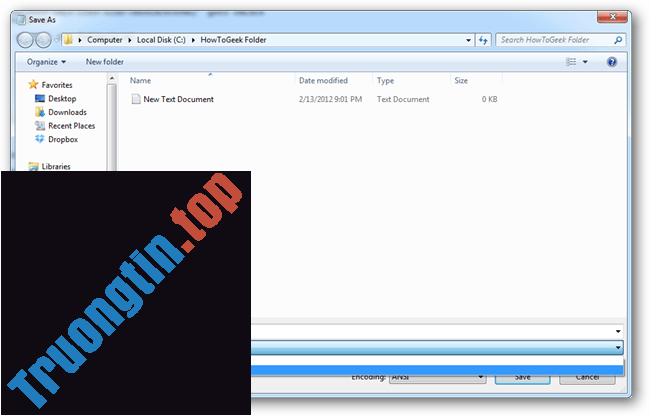This screenshot has width=650, height=416.
Task: Click the change view icon
Action: point(571,62)
